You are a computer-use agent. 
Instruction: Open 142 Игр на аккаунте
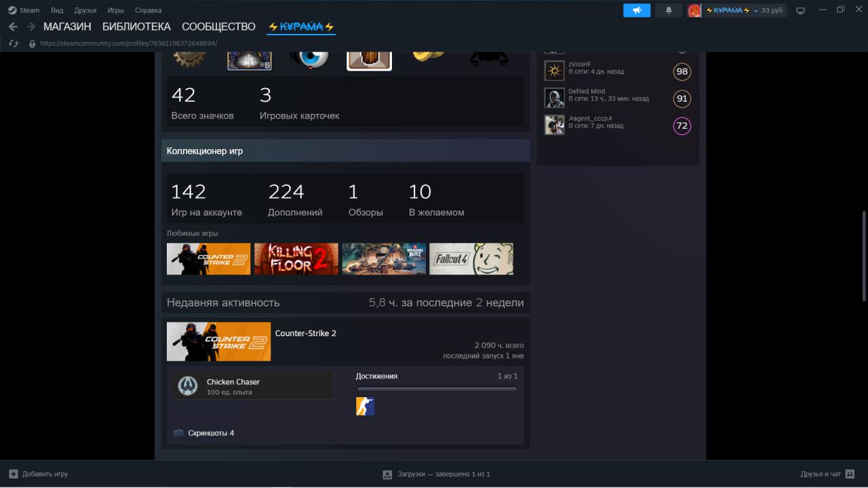click(x=206, y=200)
